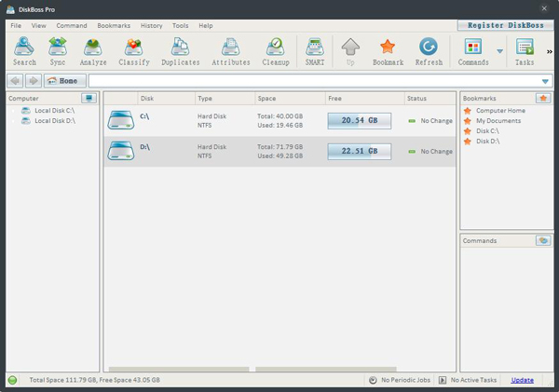559x392 pixels.
Task: Open the address bar dropdown arrow
Action: pyautogui.click(x=545, y=81)
